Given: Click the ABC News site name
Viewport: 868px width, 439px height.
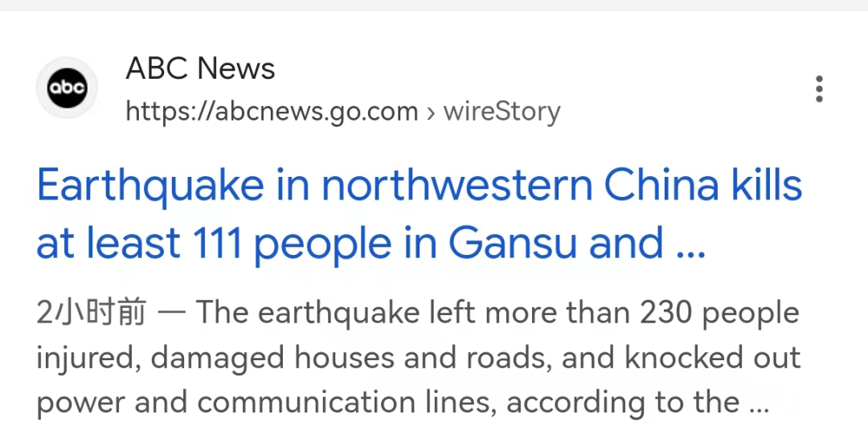Looking at the screenshot, I should [x=200, y=69].
